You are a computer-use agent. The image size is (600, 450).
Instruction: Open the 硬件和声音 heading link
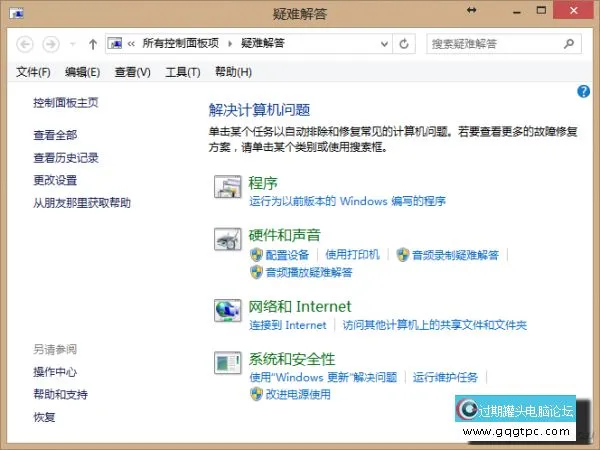[x=285, y=235]
